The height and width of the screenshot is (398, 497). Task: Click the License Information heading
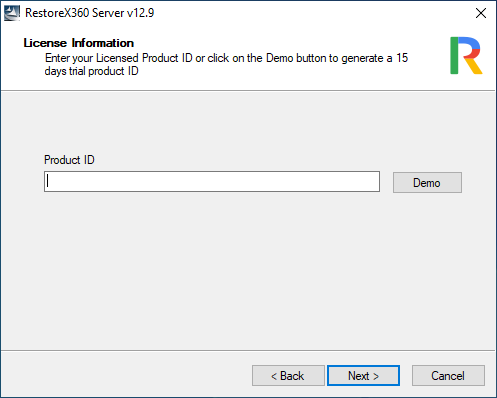pos(79,43)
